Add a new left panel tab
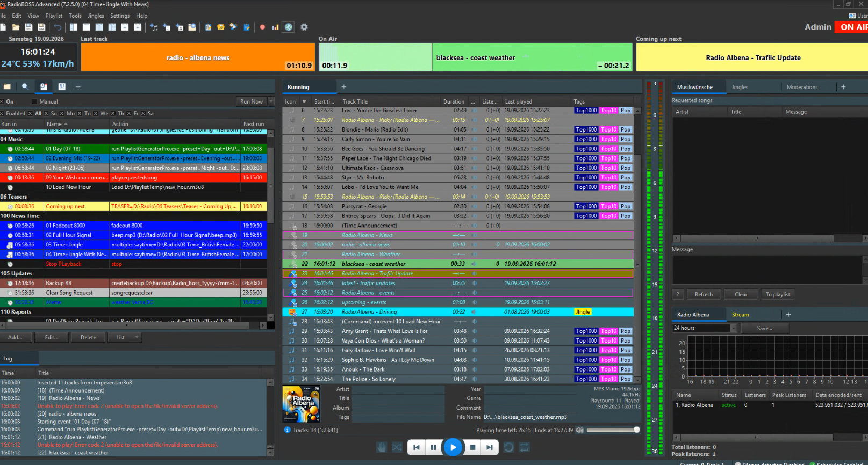868x465 pixels. coord(78,86)
